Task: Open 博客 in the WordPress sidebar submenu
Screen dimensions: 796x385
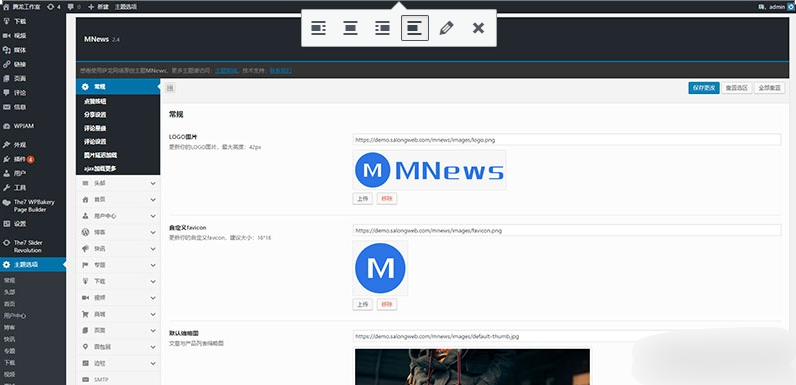Action: (x=9, y=327)
